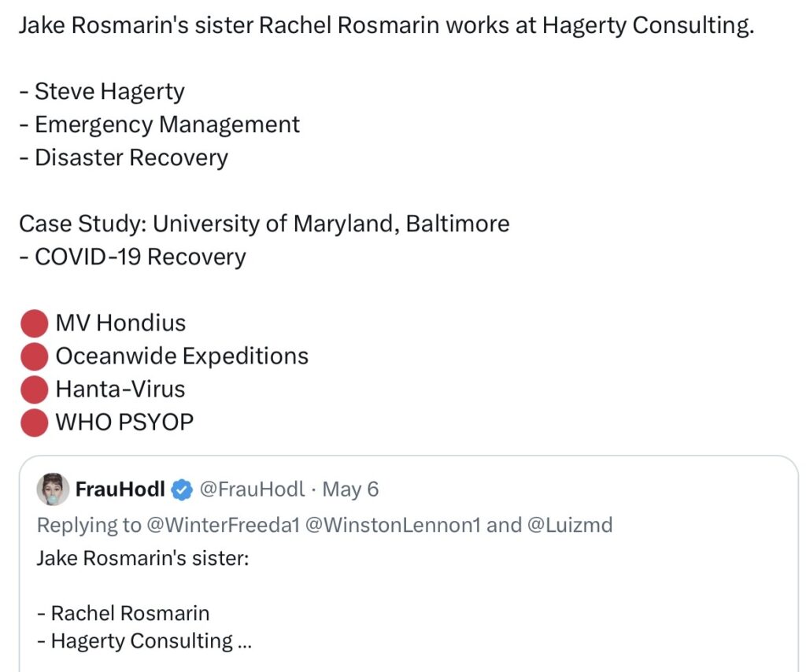This screenshot has height=672, width=806.
Task: Open the @FrauHodl handle
Action: [x=252, y=489]
